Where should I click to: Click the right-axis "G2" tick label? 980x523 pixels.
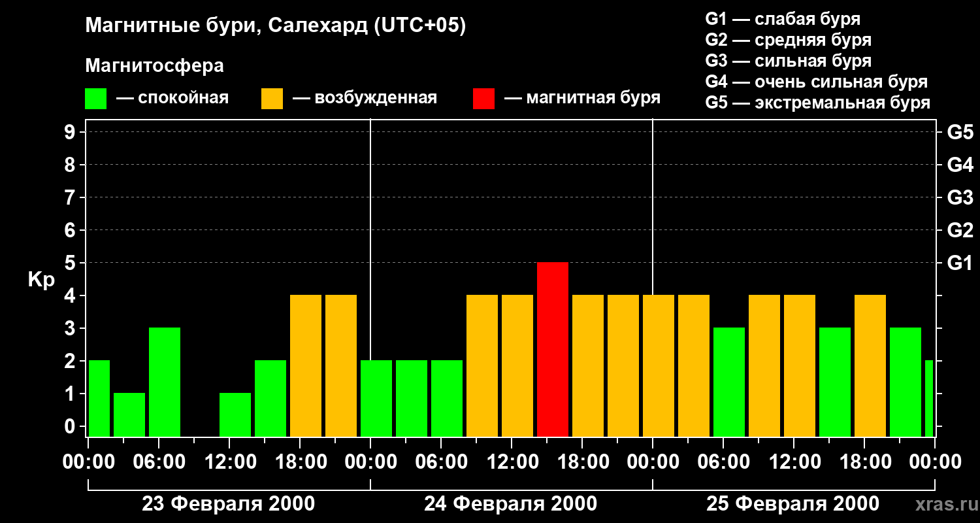click(960, 230)
